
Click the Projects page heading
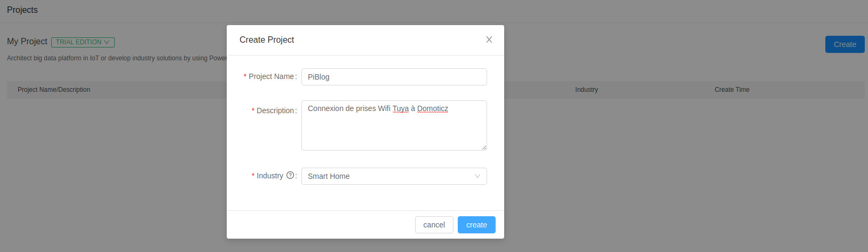tap(22, 10)
